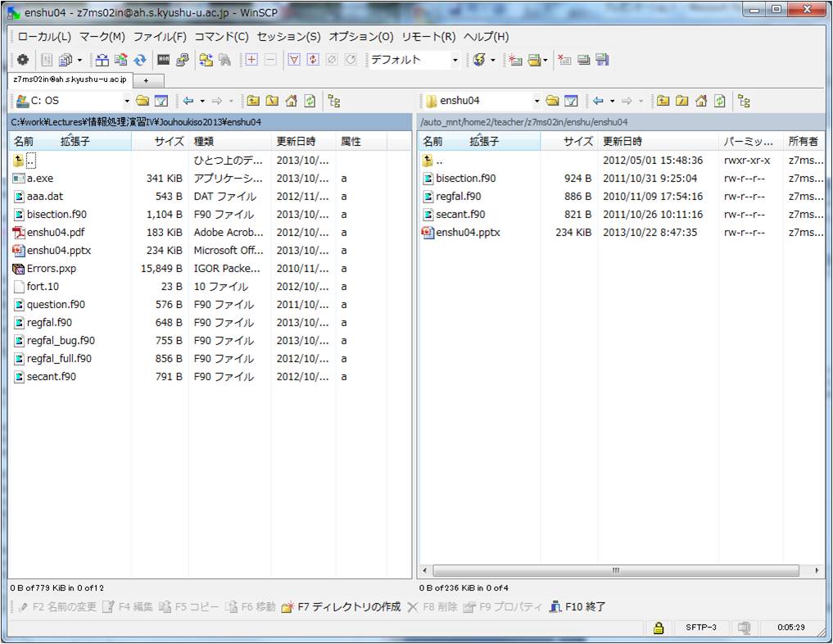Screen dimensions: 833x644
Task: Expand the local drive C: OS dropdown
Action: click(x=127, y=101)
